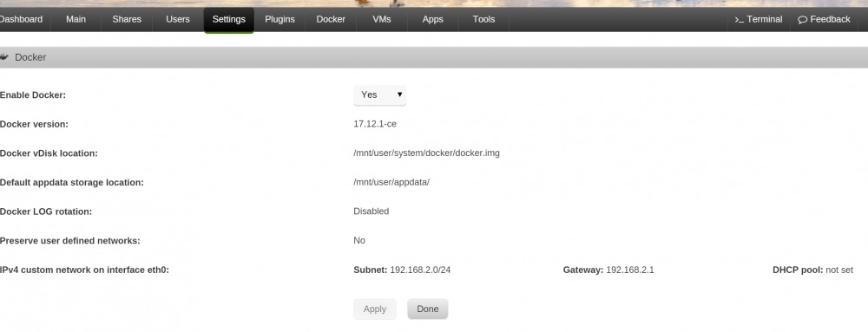
Task: Click the appdata path /mnt/user/appdata/
Action: click(x=391, y=182)
